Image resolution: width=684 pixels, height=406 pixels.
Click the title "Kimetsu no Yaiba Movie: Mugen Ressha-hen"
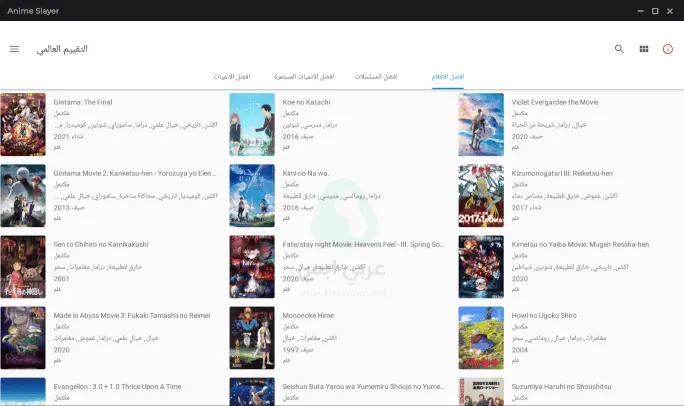coord(580,244)
